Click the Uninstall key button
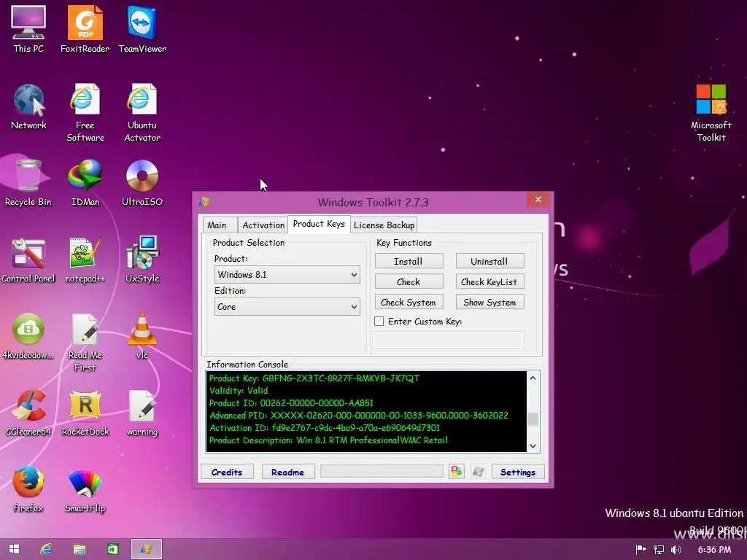The height and width of the screenshot is (560, 747). [489, 261]
